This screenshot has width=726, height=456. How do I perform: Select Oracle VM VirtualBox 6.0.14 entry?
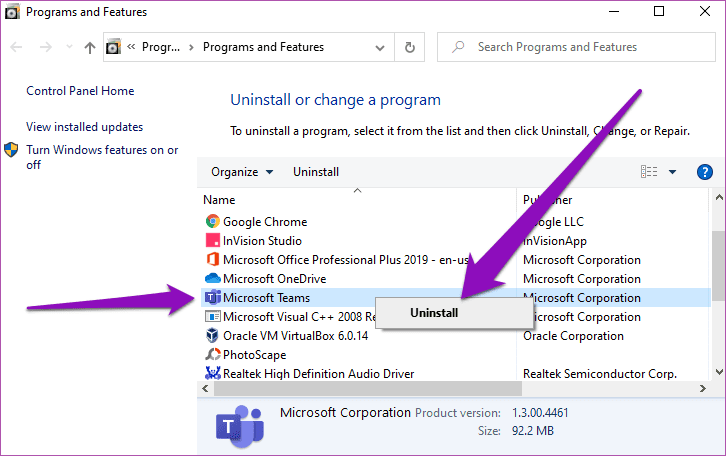pos(295,336)
